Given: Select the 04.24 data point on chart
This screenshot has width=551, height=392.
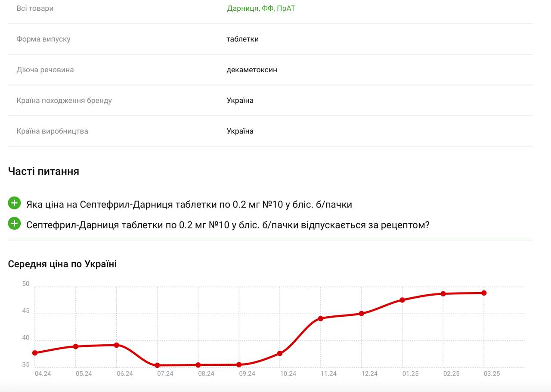Looking at the screenshot, I should pos(35,353).
